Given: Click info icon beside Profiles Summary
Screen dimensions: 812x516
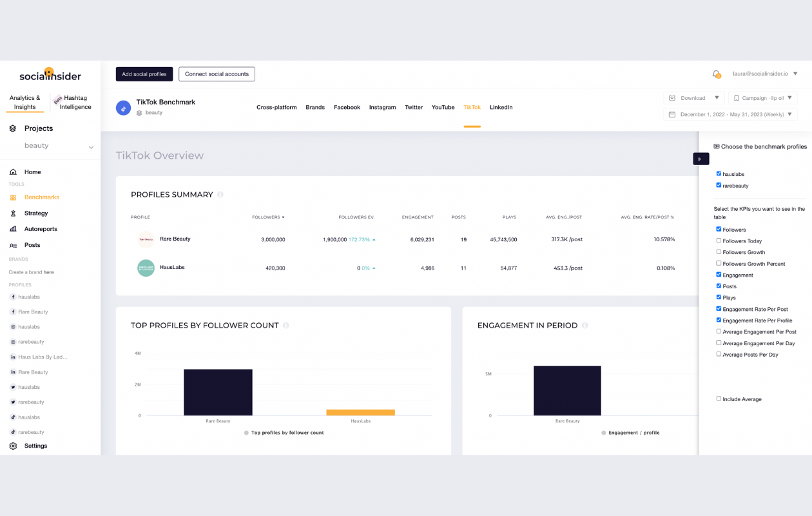Looking at the screenshot, I should tap(220, 195).
